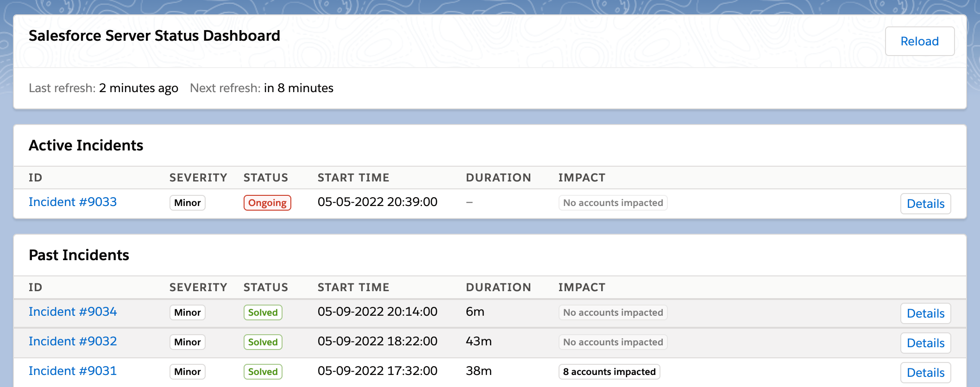Viewport: 980px width, 387px height.
Task: Click the Ongoing status badge
Action: point(267,203)
